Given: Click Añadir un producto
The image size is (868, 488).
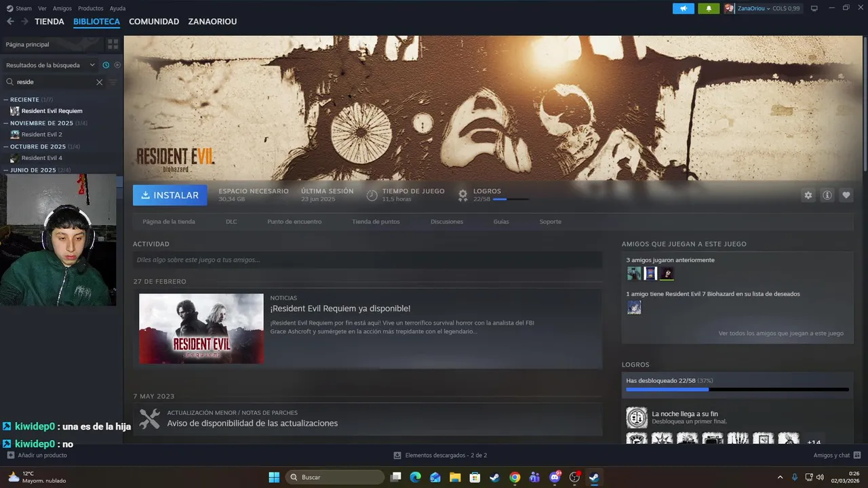Looking at the screenshot, I should pyautogui.click(x=37, y=455).
